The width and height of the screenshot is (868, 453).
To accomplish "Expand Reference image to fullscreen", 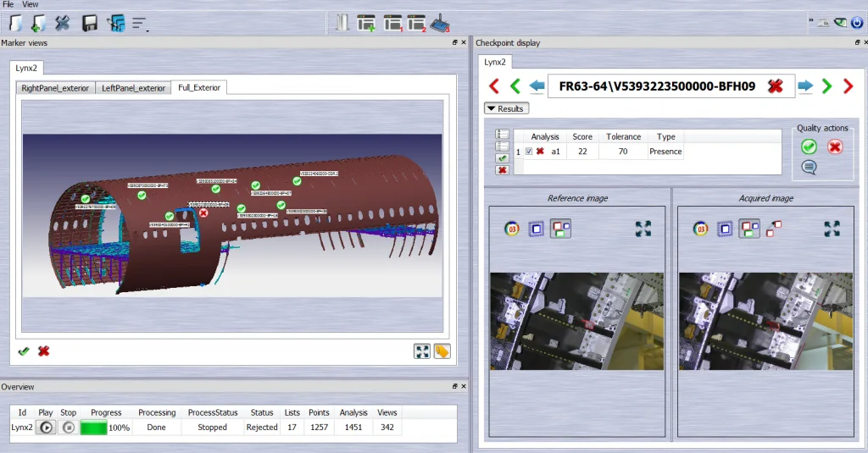I will pos(643,229).
